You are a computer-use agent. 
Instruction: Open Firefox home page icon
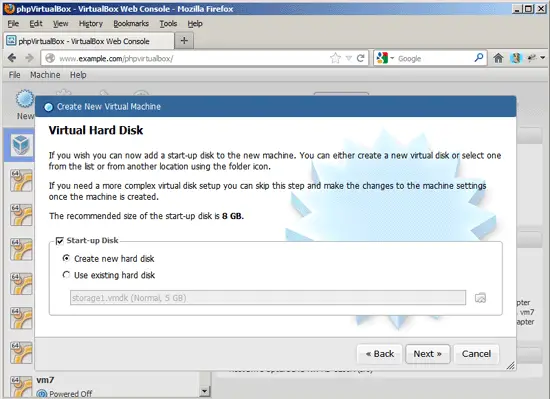pos(498,58)
